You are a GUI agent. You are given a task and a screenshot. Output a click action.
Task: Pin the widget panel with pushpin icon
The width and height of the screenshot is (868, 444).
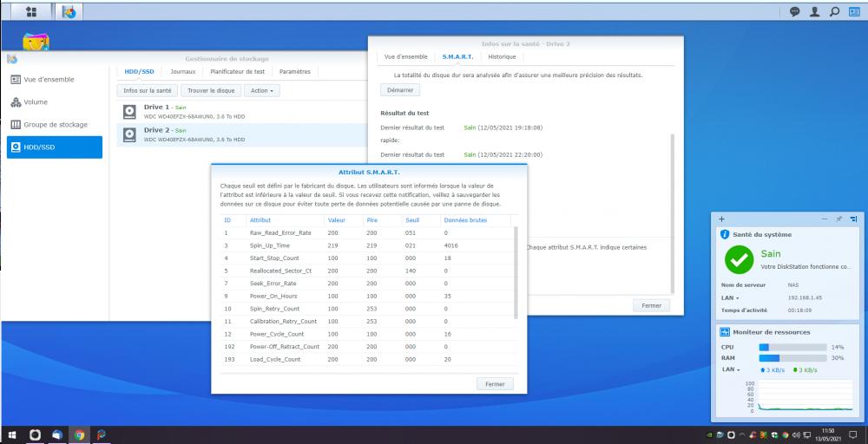(838, 219)
